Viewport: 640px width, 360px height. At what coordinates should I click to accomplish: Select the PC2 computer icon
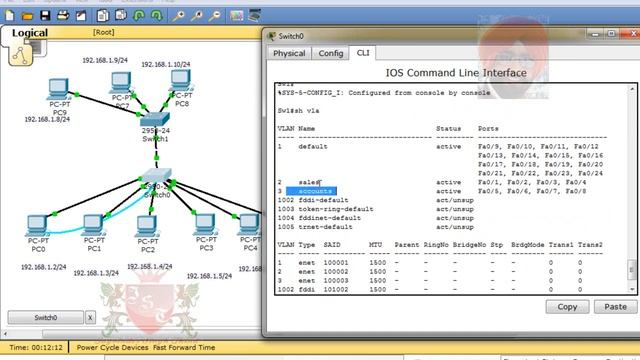coord(147,226)
